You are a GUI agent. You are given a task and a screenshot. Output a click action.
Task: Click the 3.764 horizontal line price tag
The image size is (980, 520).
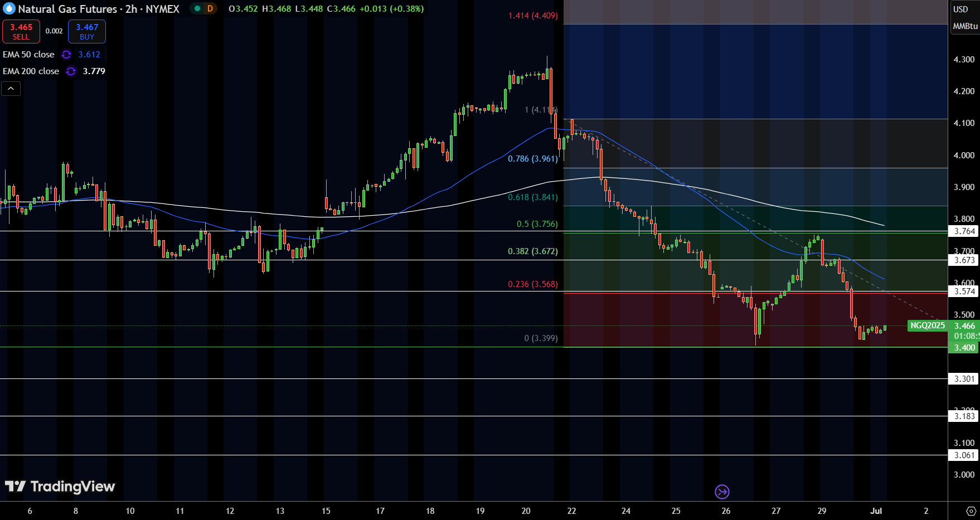click(x=964, y=231)
